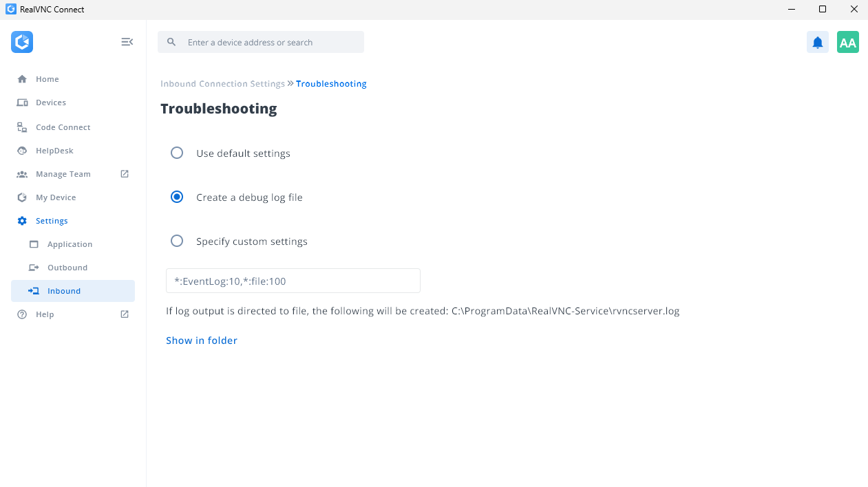Go back to Inbound Connection Settings breadcrumb

(x=222, y=84)
